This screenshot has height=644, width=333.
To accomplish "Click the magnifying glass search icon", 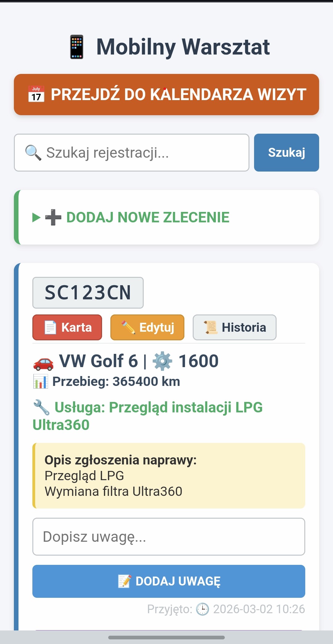I will [33, 153].
